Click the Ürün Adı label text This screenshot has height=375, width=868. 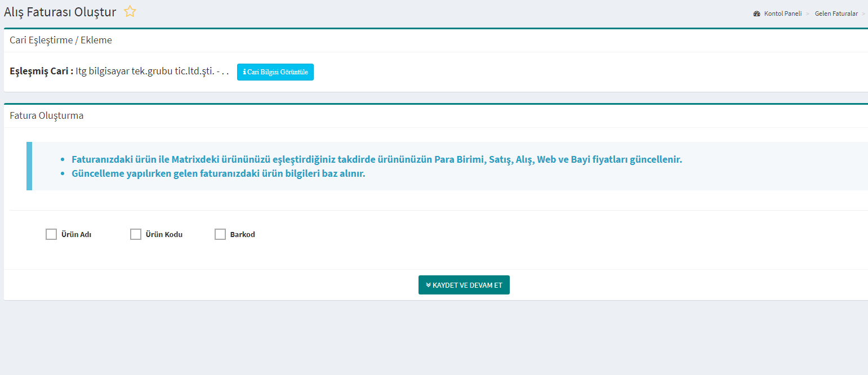pyautogui.click(x=76, y=235)
